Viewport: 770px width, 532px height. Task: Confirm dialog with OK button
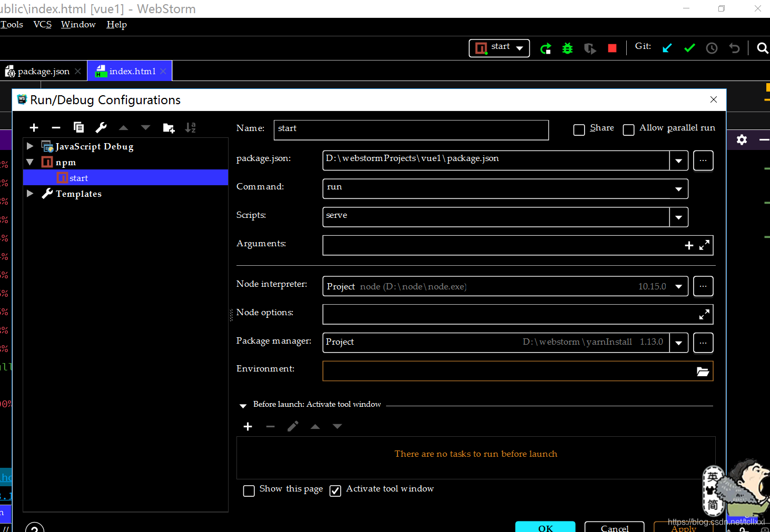(x=545, y=527)
